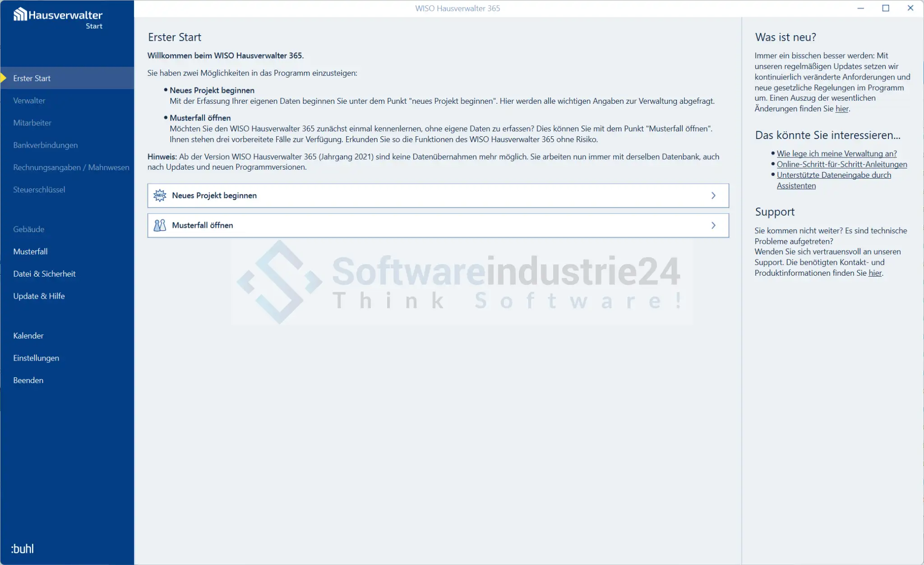
Task: Click the buhl logo at bottom left
Action: (x=23, y=549)
